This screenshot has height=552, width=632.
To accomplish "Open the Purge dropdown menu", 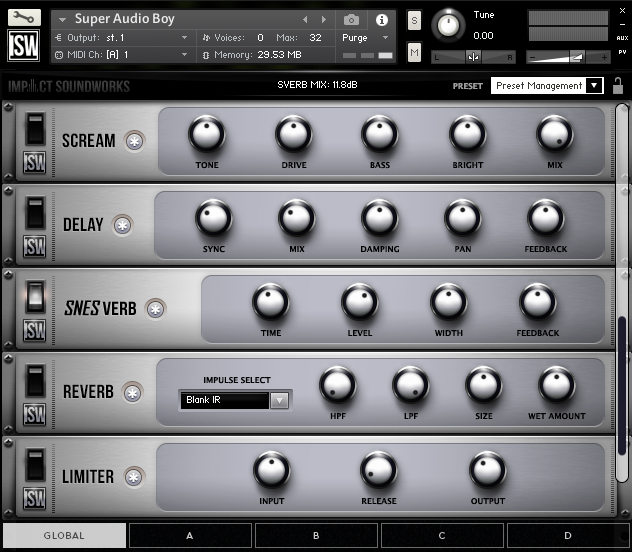I will (365, 38).
